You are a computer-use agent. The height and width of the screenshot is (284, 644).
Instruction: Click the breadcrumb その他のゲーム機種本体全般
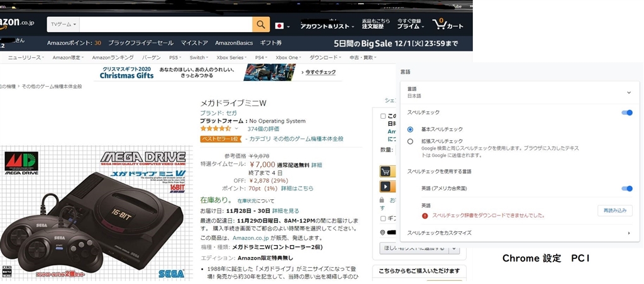pyautogui.click(x=52, y=87)
